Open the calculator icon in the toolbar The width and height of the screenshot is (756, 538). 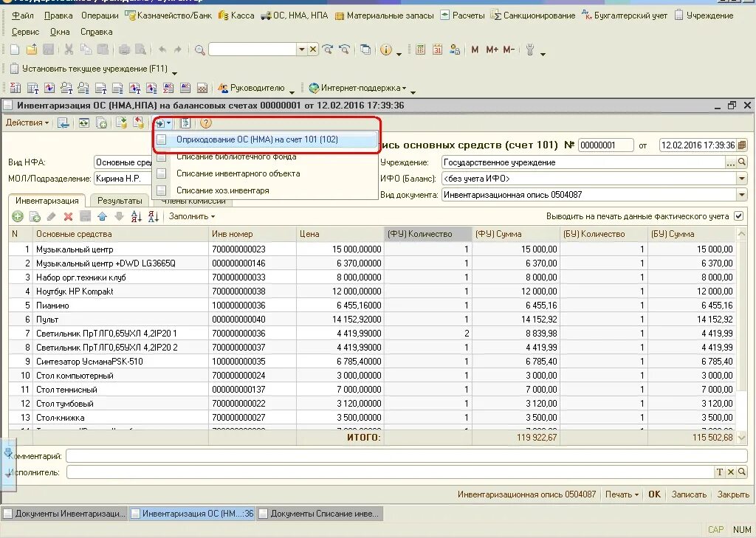pos(420,49)
